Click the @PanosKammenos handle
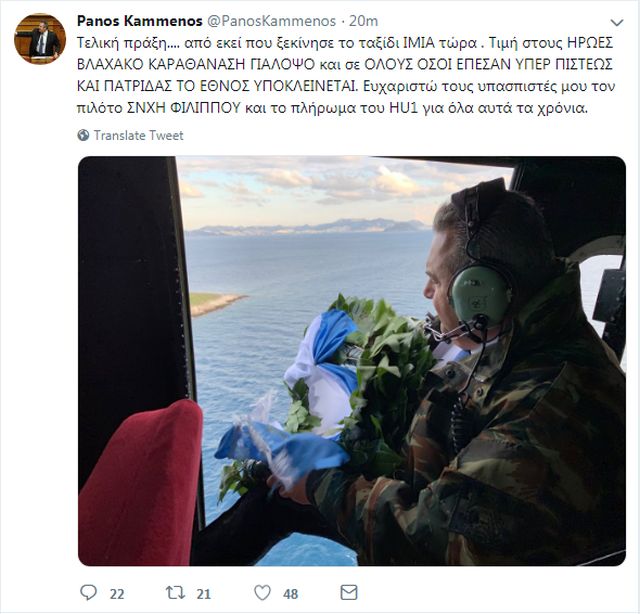Screen dimensions: 640x614 272,21
